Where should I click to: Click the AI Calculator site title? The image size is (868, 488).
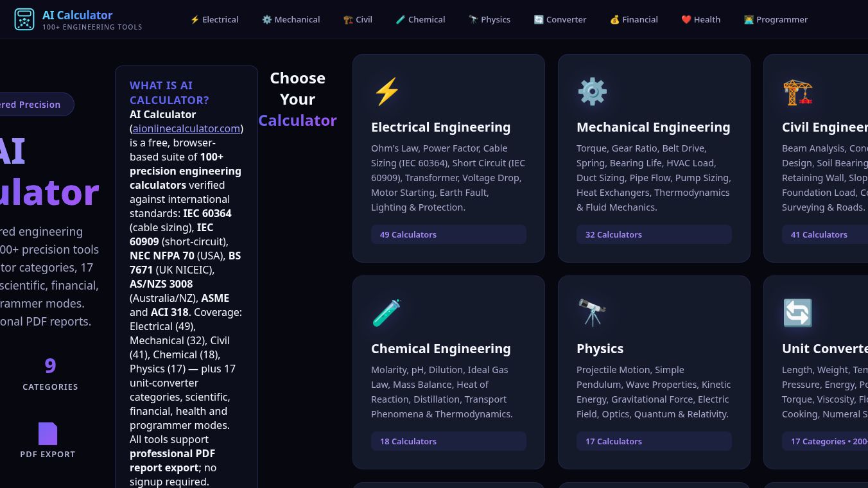tap(77, 15)
